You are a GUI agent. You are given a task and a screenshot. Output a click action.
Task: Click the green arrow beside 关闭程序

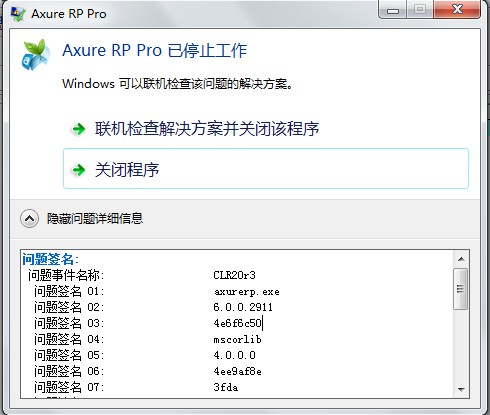tap(79, 170)
